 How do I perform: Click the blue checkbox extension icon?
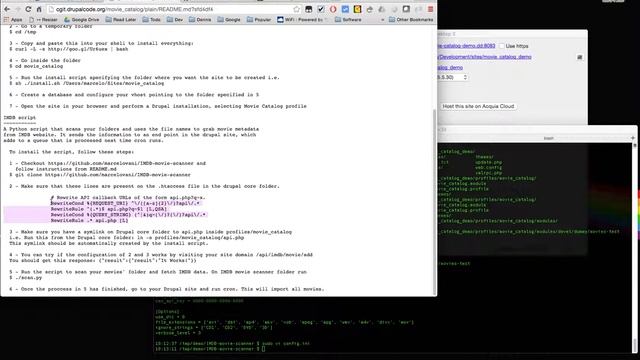pos(345,9)
